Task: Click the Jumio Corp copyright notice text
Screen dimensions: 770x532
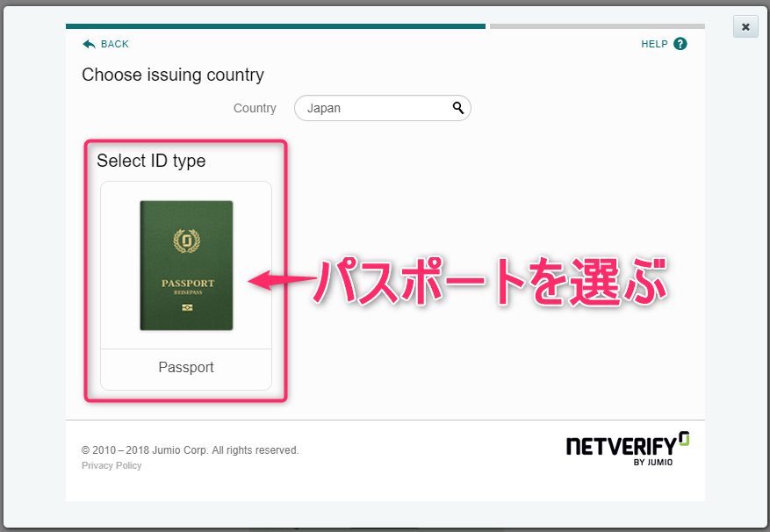Action: coord(190,450)
